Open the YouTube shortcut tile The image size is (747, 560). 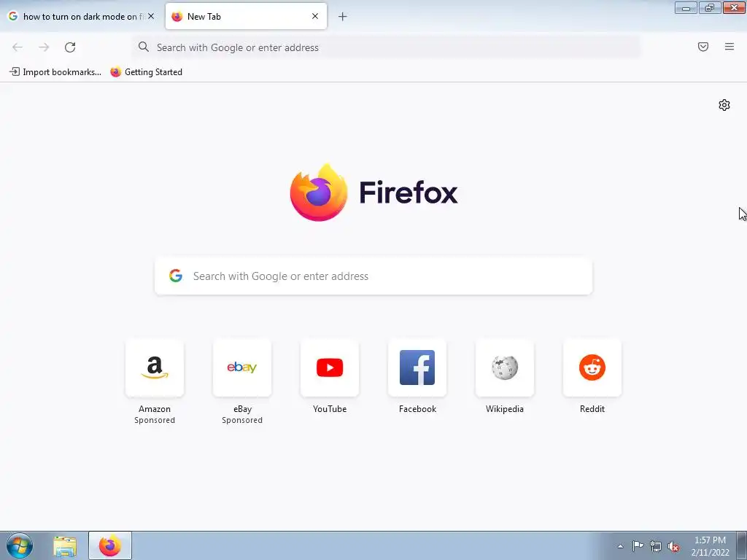point(330,367)
